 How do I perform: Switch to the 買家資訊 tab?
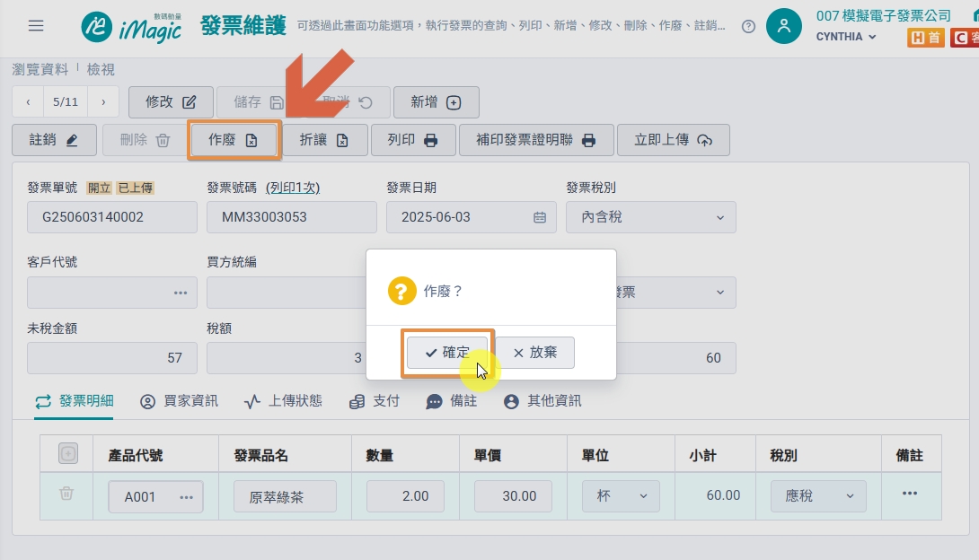(180, 401)
